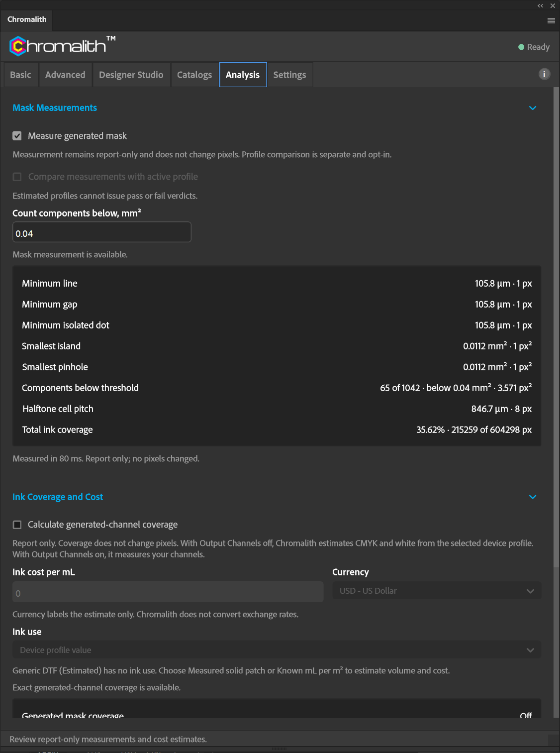Switch to the Advanced tab
The height and width of the screenshot is (753, 560).
coord(65,75)
